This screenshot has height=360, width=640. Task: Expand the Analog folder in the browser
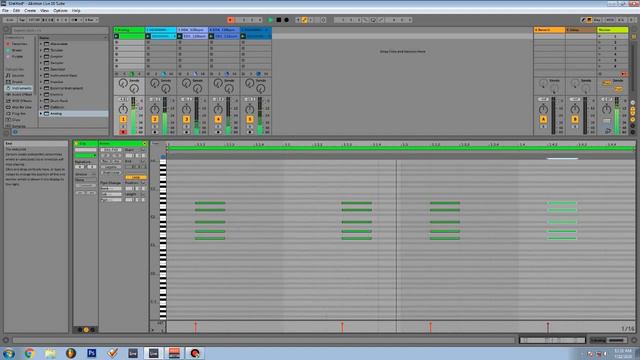41,113
